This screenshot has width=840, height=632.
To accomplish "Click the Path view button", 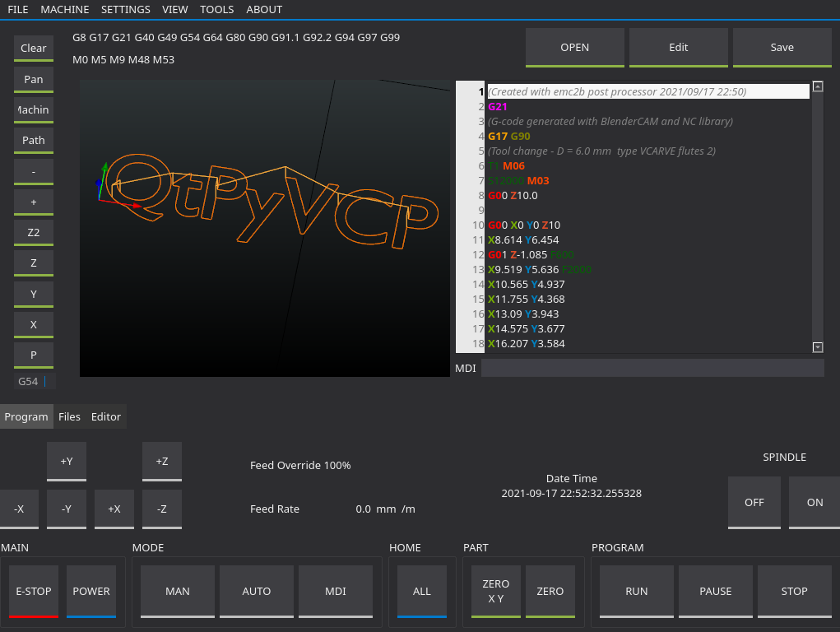I will [34, 141].
